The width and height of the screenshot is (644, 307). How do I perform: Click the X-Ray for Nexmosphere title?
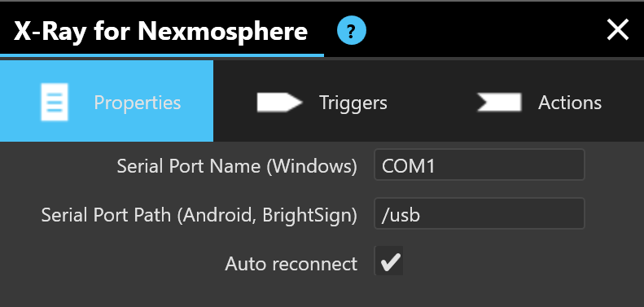160,31
